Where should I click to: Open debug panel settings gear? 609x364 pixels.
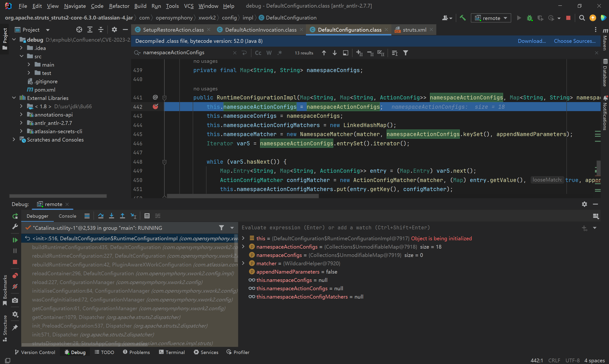coord(584,204)
